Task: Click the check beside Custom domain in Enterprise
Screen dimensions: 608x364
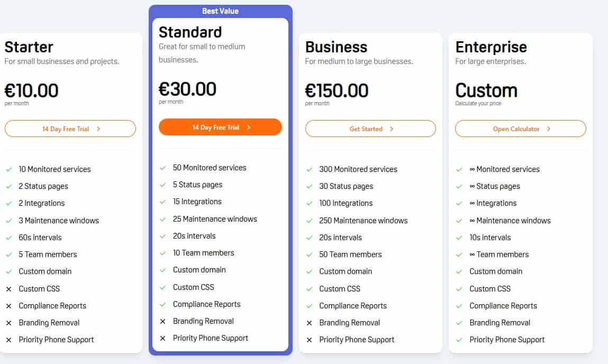Action: coord(459,271)
